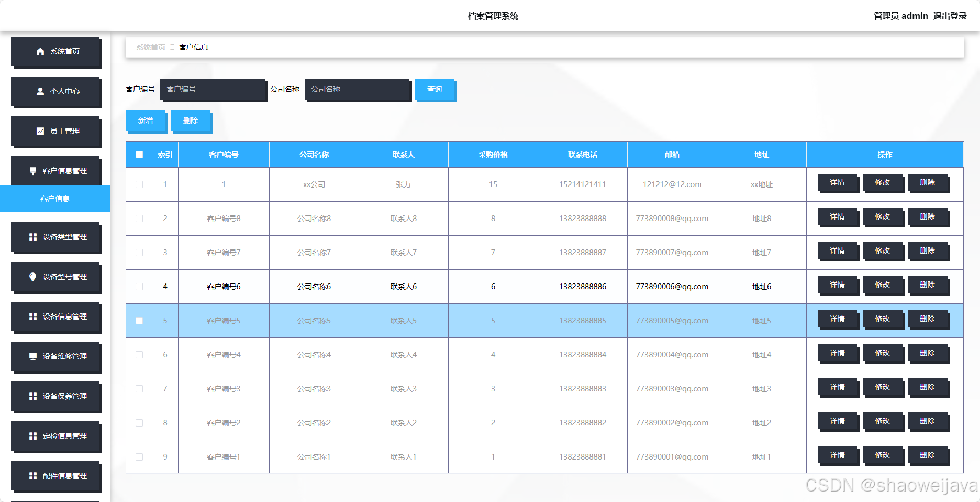Expand 设备信息管理 sidebar menu
This screenshot has height=502, width=980.
(x=55, y=317)
